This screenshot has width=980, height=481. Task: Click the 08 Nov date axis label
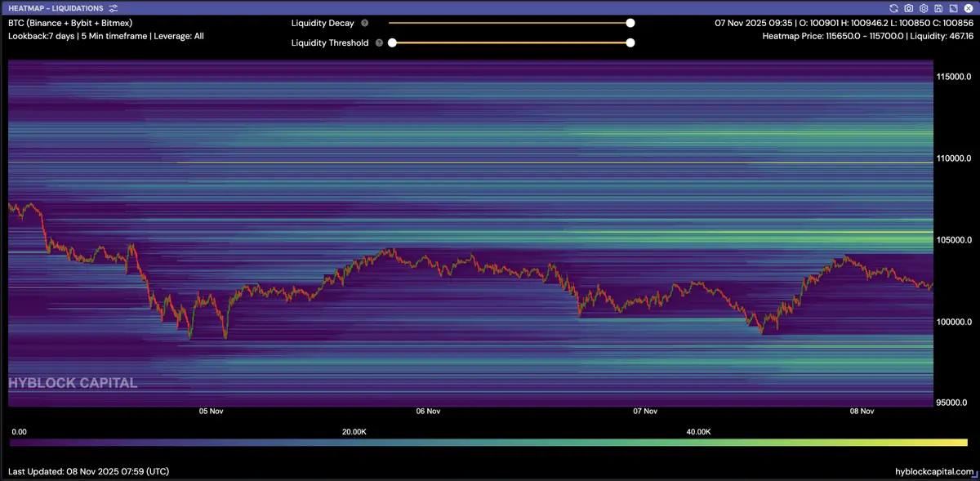[x=862, y=412]
